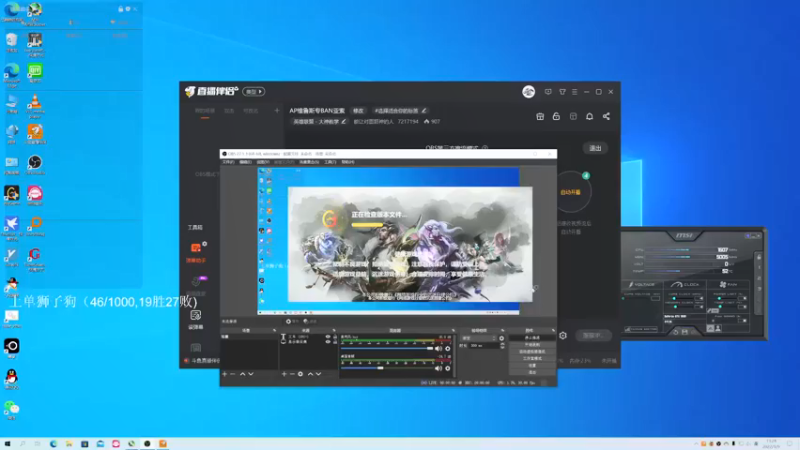800x450 pixels.
Task: Toggle visibility eye of second OBS source
Action: click(328, 342)
